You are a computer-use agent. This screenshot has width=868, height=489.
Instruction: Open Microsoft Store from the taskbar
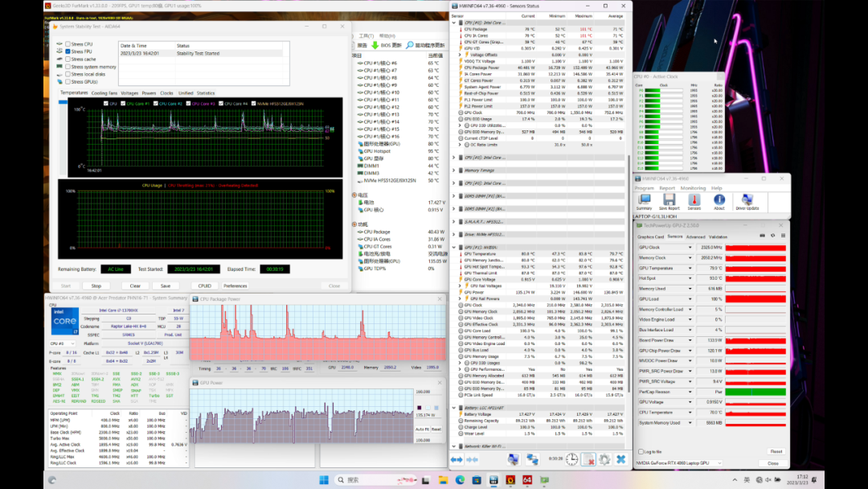pos(477,479)
